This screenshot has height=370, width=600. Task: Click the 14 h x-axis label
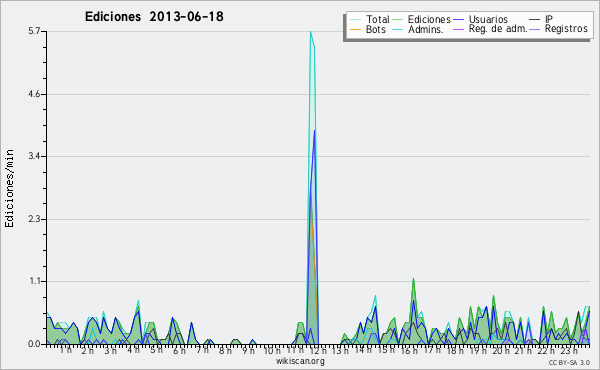(364, 350)
